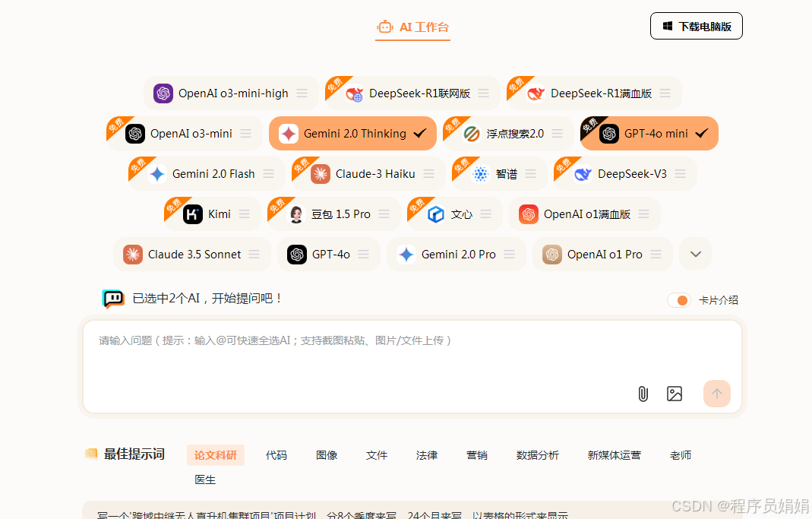Click the drag handle on Claude 3.5 Sonnet
Viewport: 812px width, 519px height.
click(254, 255)
